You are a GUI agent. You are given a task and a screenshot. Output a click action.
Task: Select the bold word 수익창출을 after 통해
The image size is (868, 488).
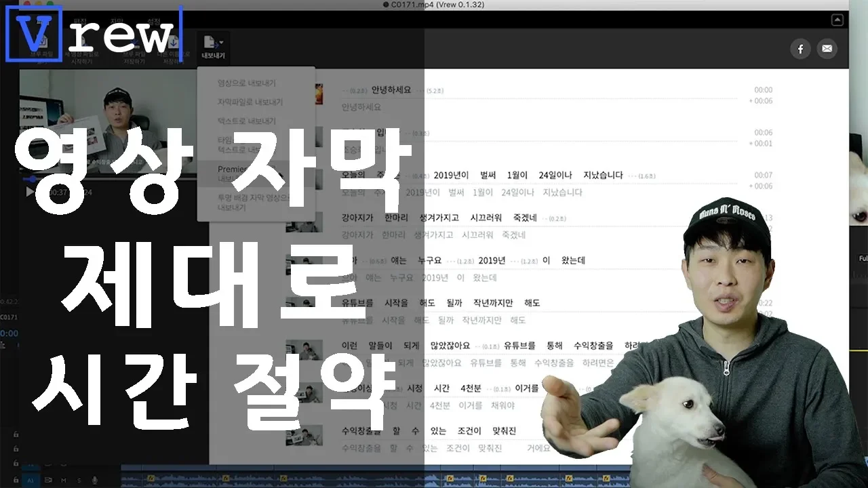pyautogui.click(x=593, y=346)
